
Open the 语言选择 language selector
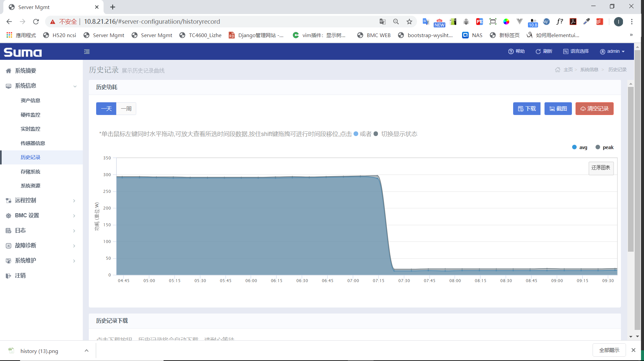(x=576, y=51)
